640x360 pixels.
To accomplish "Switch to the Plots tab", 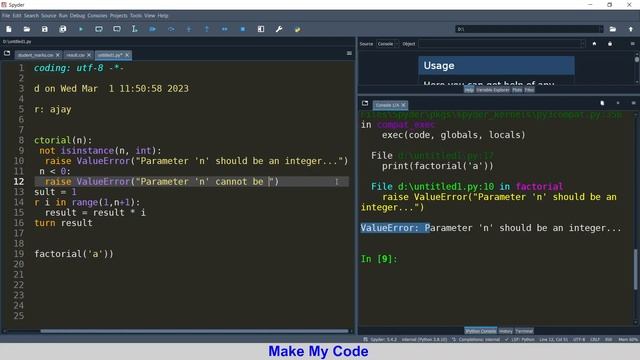I will point(517,90).
